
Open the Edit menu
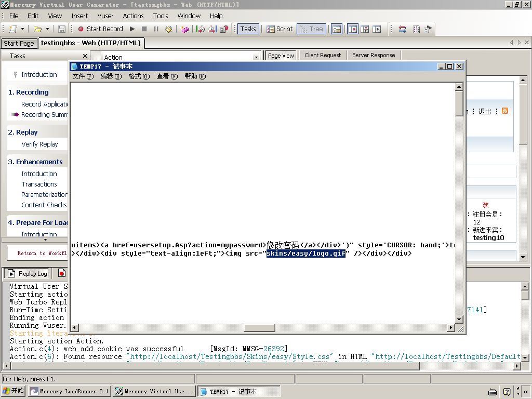point(33,16)
